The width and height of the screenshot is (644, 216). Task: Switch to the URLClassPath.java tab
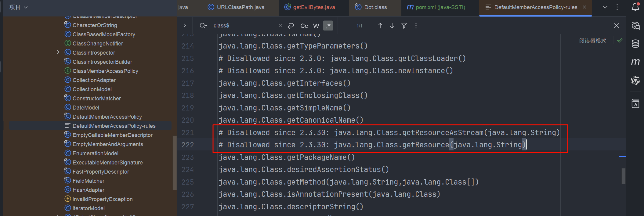[x=236, y=7]
